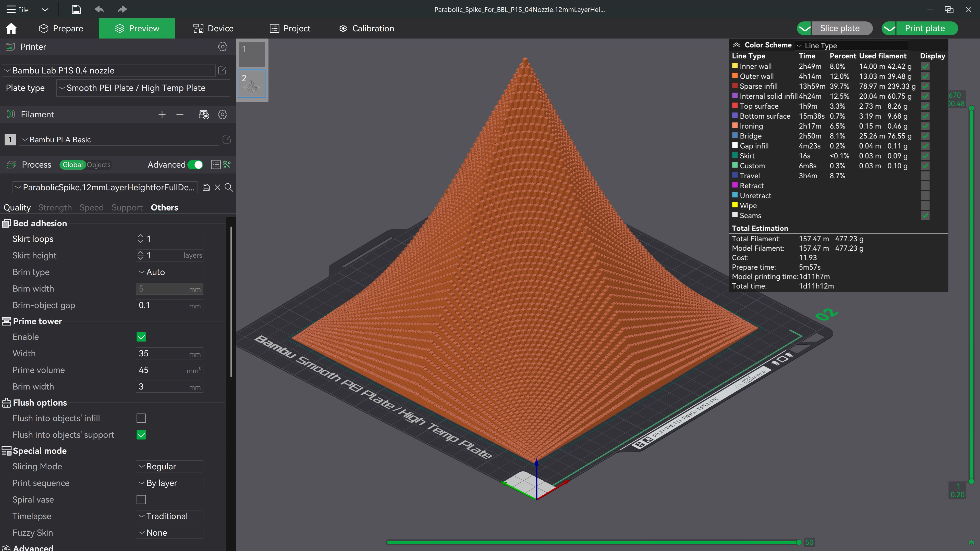Collapse the Color Scheme legend panel
Screen dimensions: 980x551
[x=737, y=45]
